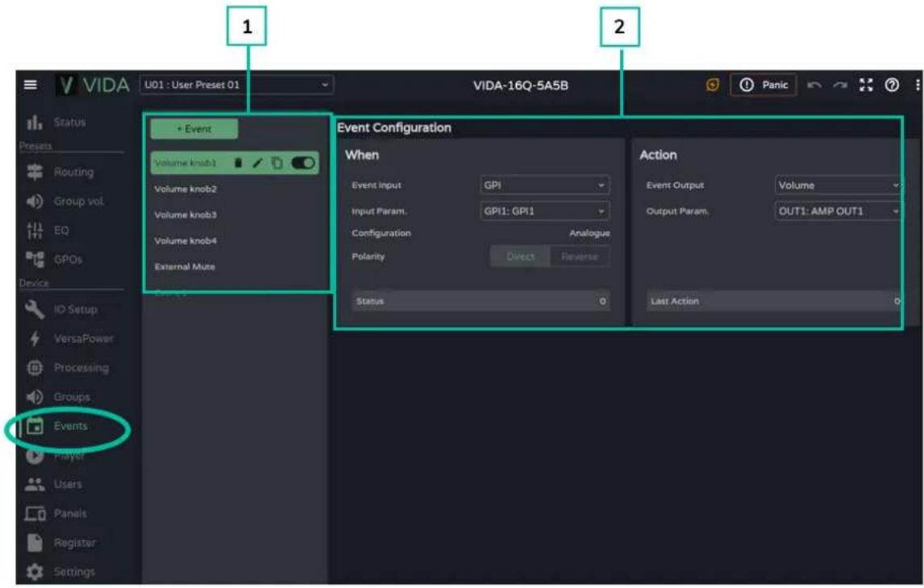Image resolution: width=924 pixels, height=588 pixels.
Task: Click the Settings gear icon
Action: coord(35,572)
